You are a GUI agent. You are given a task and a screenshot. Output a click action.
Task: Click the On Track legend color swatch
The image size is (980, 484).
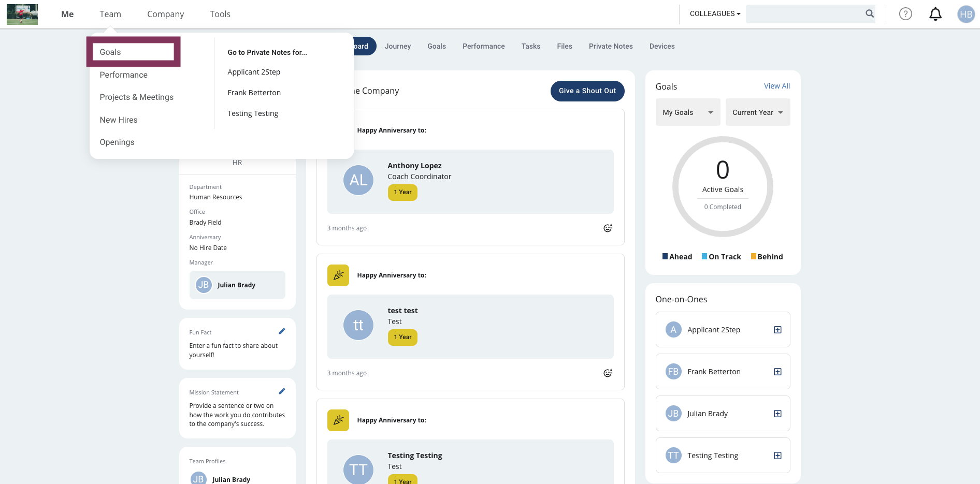tap(704, 256)
